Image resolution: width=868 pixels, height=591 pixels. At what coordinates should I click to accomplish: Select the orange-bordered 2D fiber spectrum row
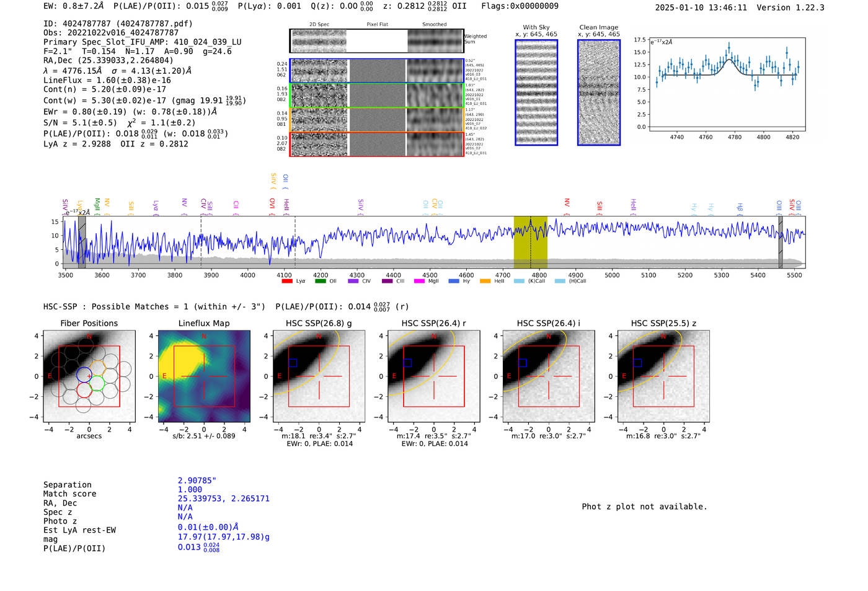pyautogui.click(x=376, y=120)
